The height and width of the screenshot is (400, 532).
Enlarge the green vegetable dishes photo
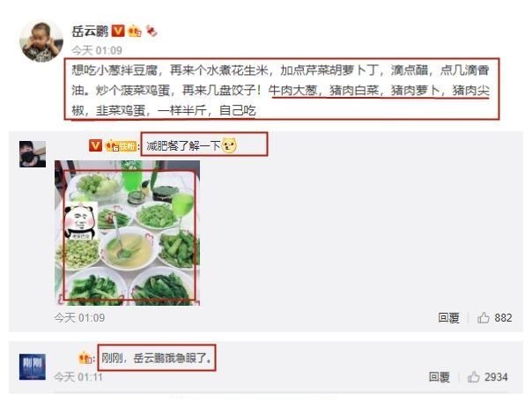pos(127,233)
